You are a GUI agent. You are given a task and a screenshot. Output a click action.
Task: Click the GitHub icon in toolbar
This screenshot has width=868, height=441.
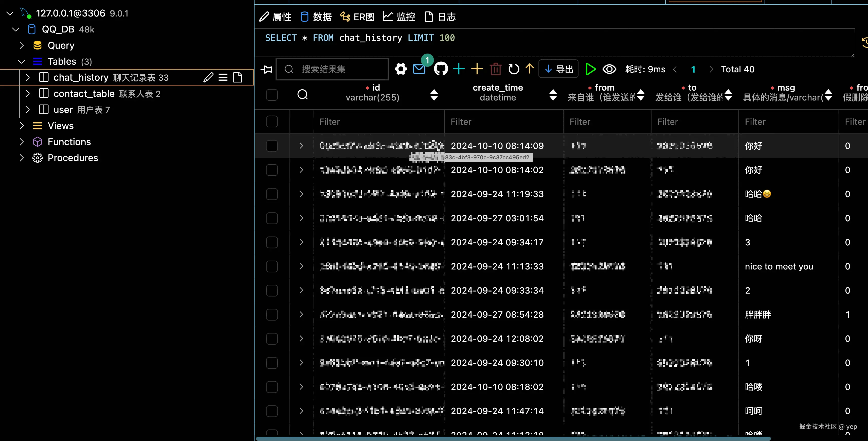tap(441, 69)
